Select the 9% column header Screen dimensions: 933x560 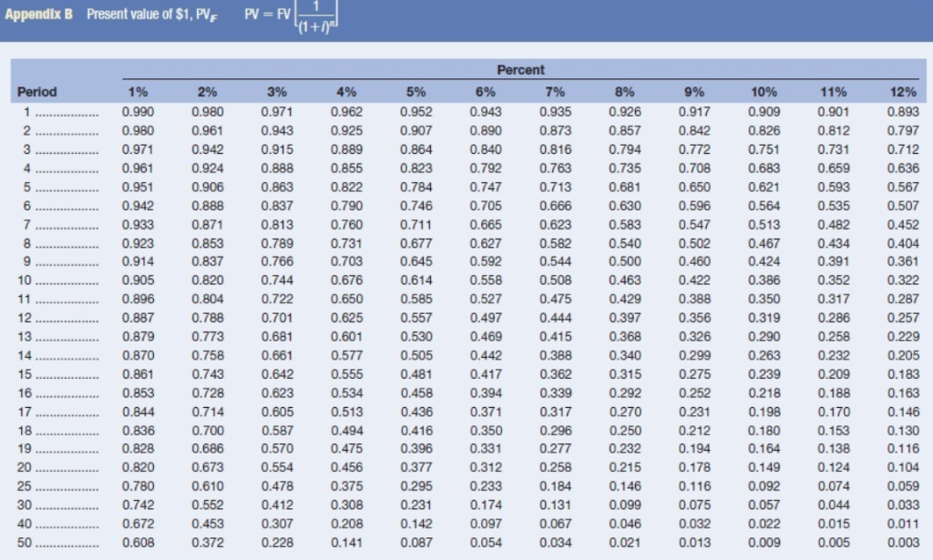tap(693, 92)
